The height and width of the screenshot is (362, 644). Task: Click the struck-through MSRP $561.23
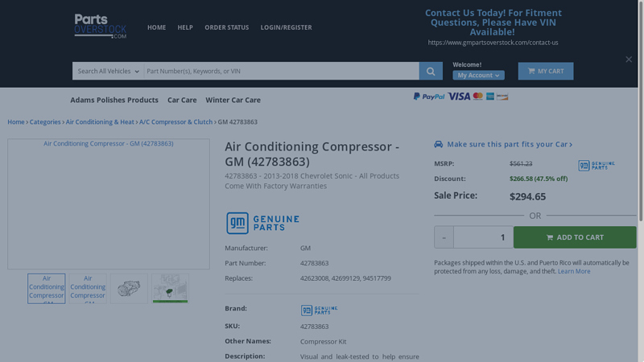(521, 163)
